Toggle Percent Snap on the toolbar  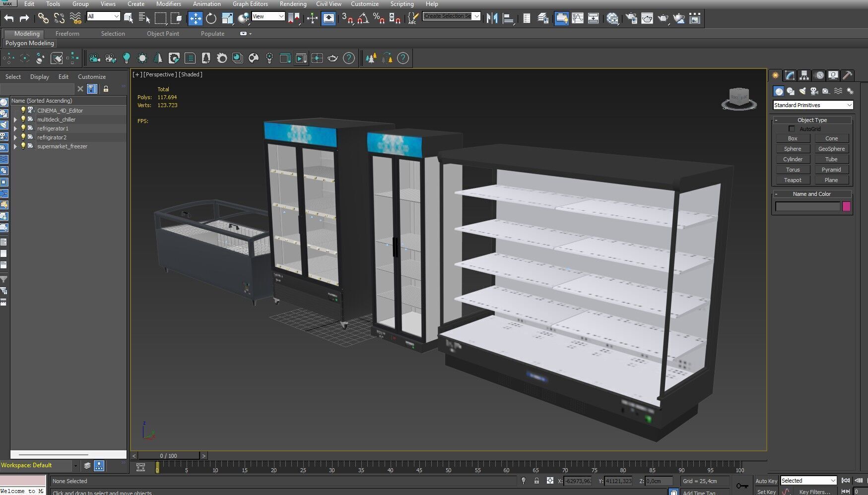(x=379, y=18)
